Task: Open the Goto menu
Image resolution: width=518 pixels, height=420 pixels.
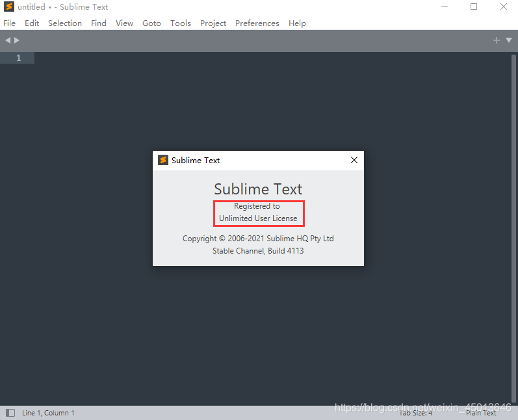Action: 151,23
